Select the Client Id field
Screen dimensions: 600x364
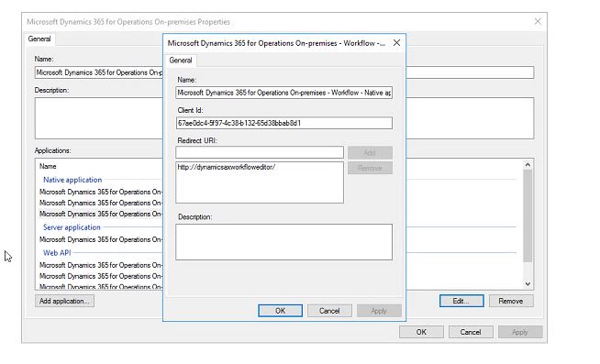pyautogui.click(x=283, y=123)
